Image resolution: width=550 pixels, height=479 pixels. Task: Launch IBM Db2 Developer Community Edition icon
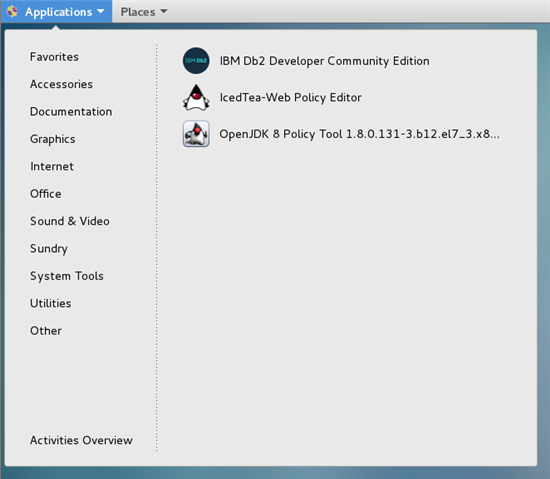[196, 61]
